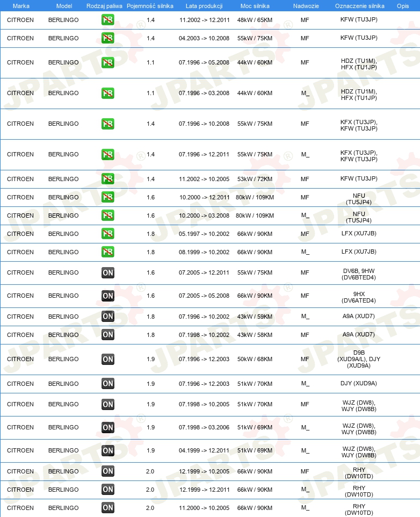Select the ON diesel icon in the 11.2000 -> 10.2005 row
Viewport: 420px width, 517px height.
tap(108, 508)
